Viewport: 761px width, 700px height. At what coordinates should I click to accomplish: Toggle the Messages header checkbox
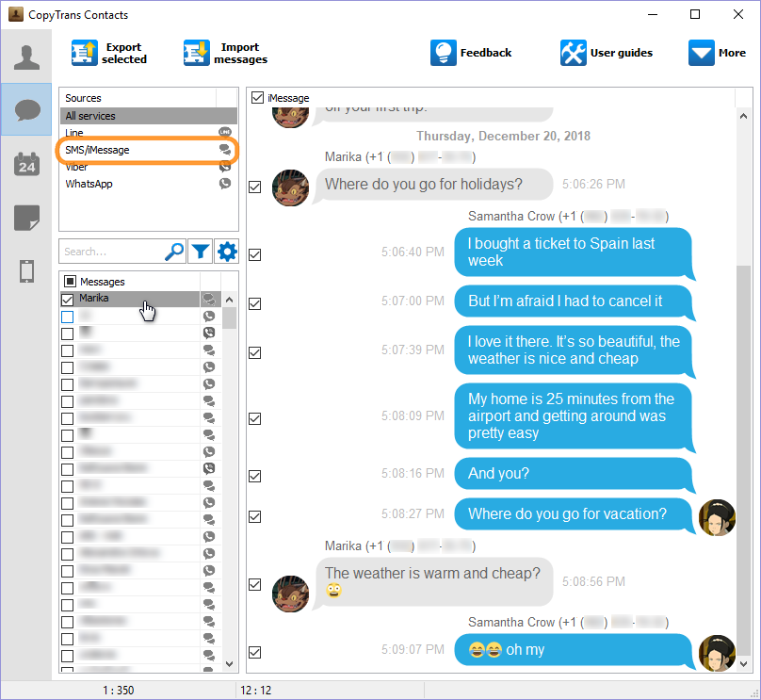[70, 281]
